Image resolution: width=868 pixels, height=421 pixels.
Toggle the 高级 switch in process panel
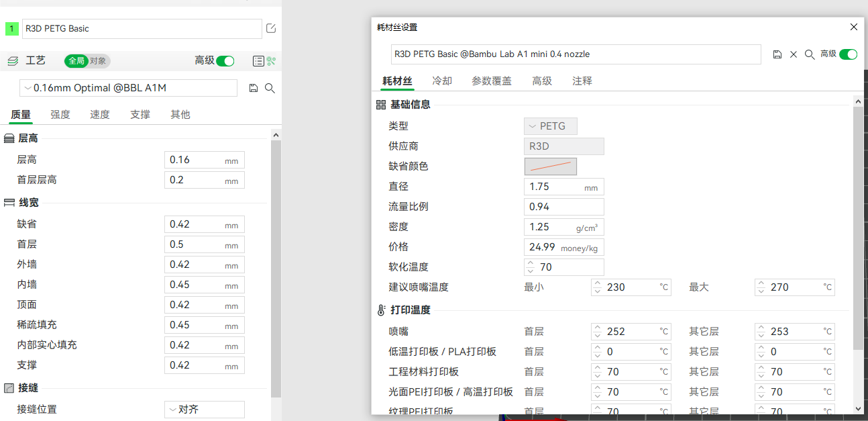coord(225,61)
